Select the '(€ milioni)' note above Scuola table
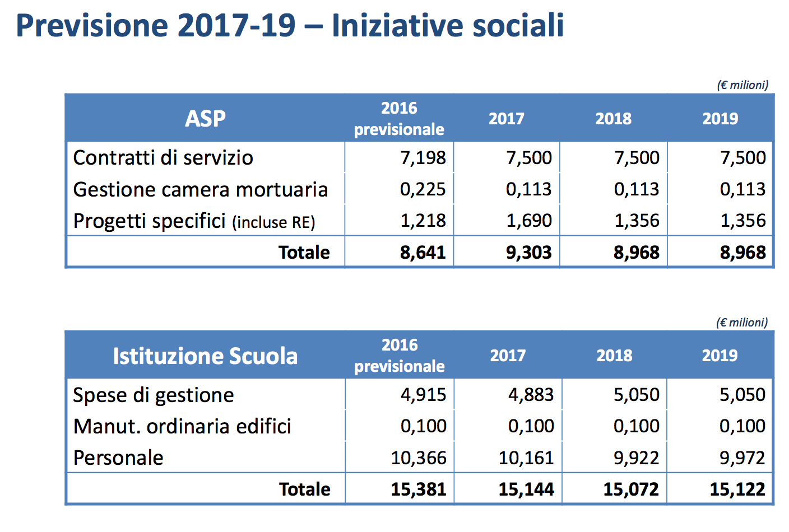 (x=742, y=323)
